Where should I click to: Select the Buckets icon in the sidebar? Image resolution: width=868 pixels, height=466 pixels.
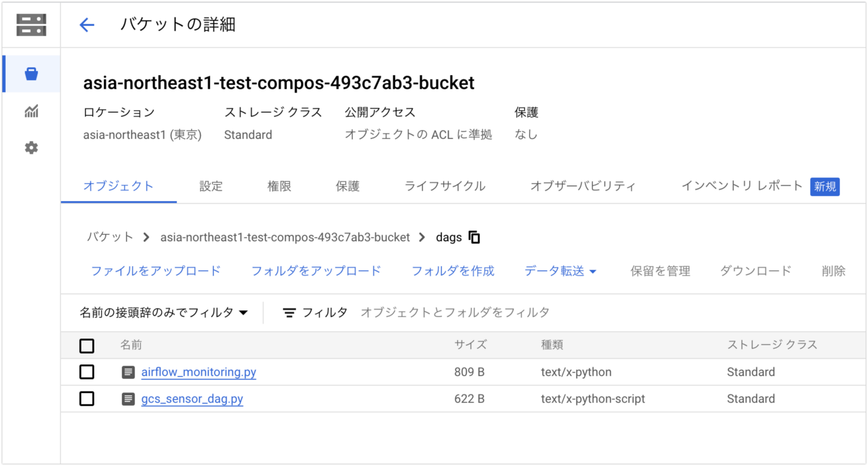31,73
